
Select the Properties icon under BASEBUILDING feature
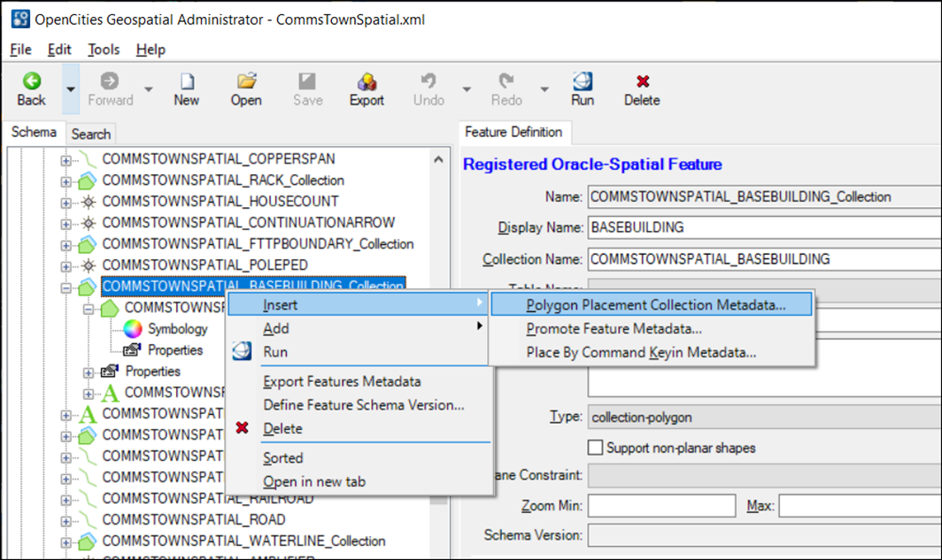[132, 350]
